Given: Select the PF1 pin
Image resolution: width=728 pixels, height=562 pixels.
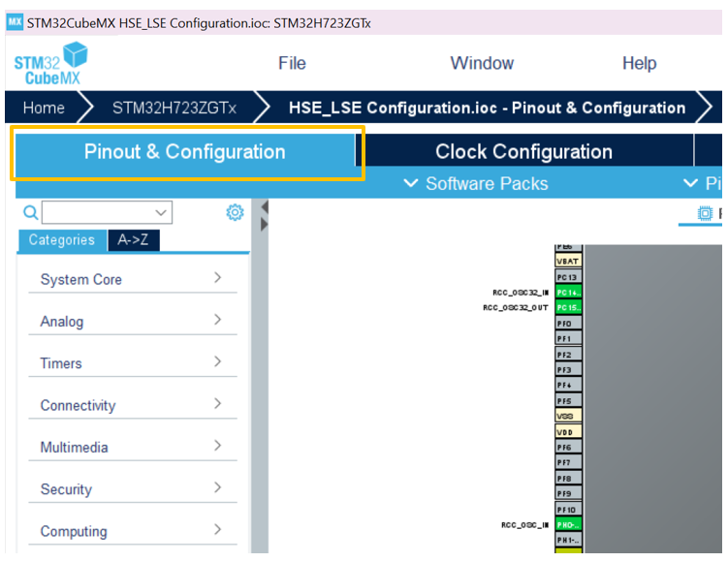Looking at the screenshot, I should click(x=568, y=338).
